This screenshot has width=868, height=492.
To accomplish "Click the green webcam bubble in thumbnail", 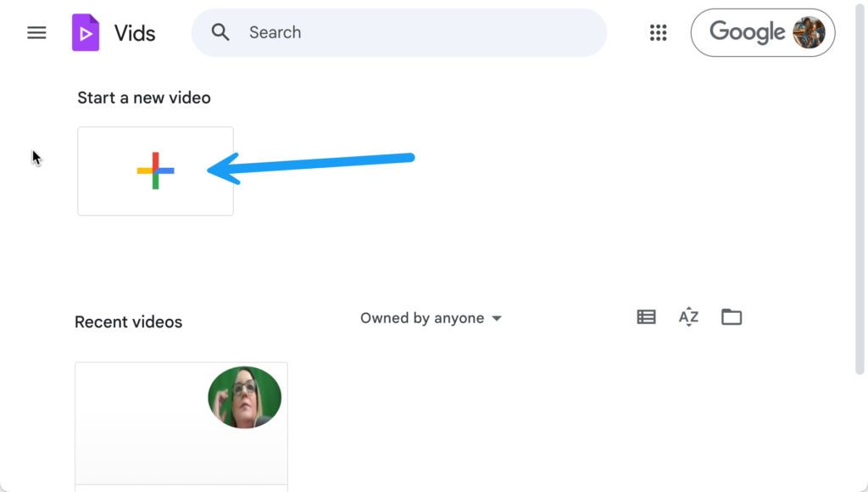I will (x=244, y=397).
